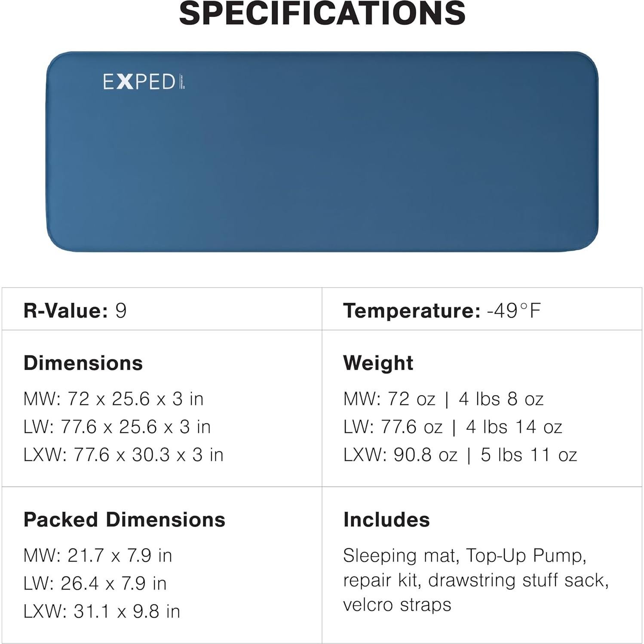Select the LXW: 31.1 x 9.8 in line
Screen dimensions: 644x644
tap(101, 611)
